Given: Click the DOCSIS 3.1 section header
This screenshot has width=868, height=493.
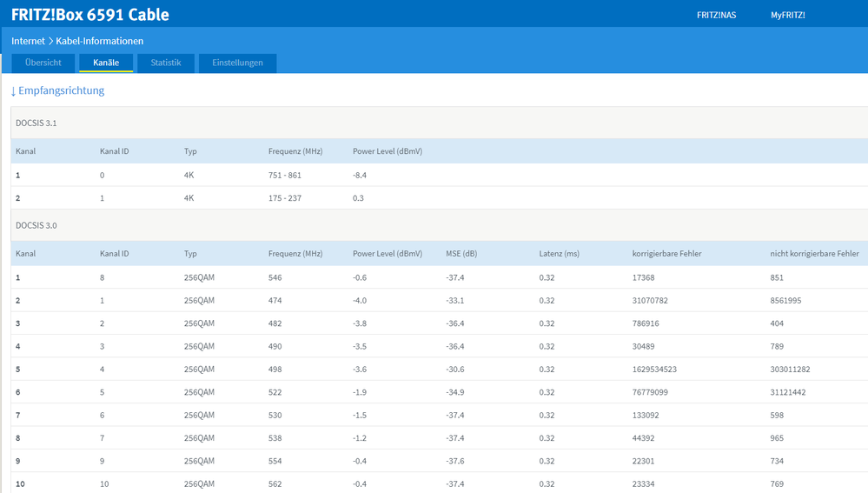Looking at the screenshot, I should click(x=36, y=123).
